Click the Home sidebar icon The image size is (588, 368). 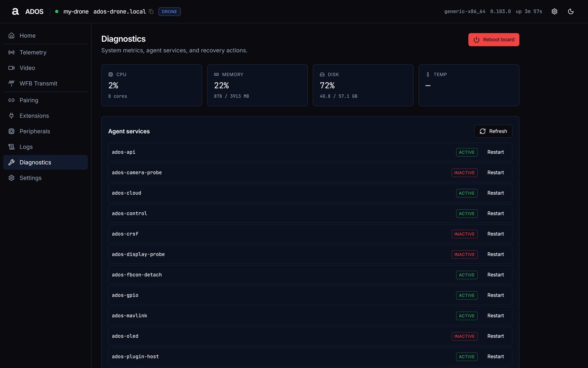(x=11, y=36)
